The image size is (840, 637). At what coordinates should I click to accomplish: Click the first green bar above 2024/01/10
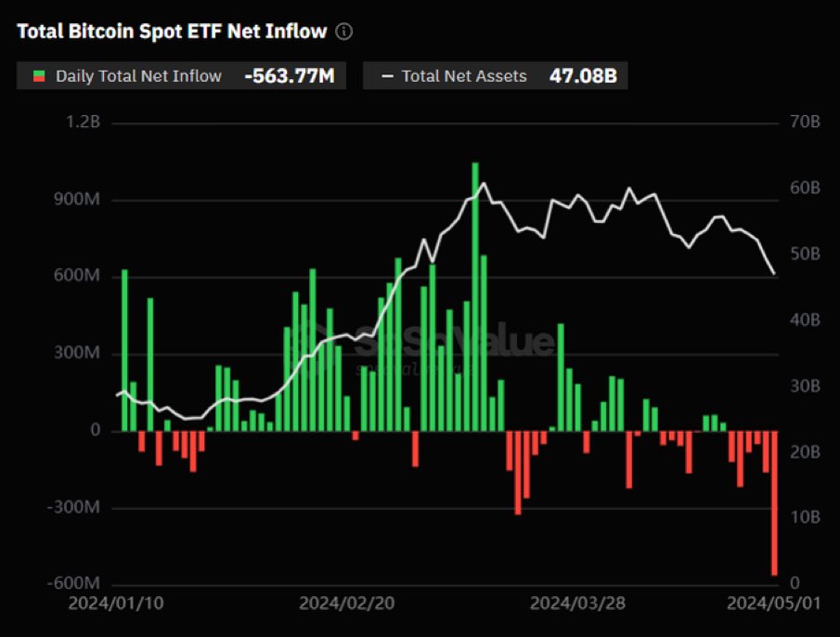click(123, 348)
